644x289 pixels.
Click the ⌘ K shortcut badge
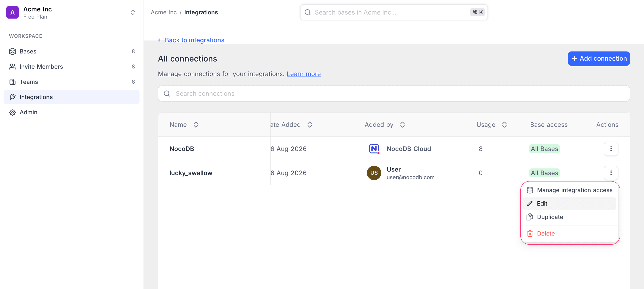(x=477, y=12)
